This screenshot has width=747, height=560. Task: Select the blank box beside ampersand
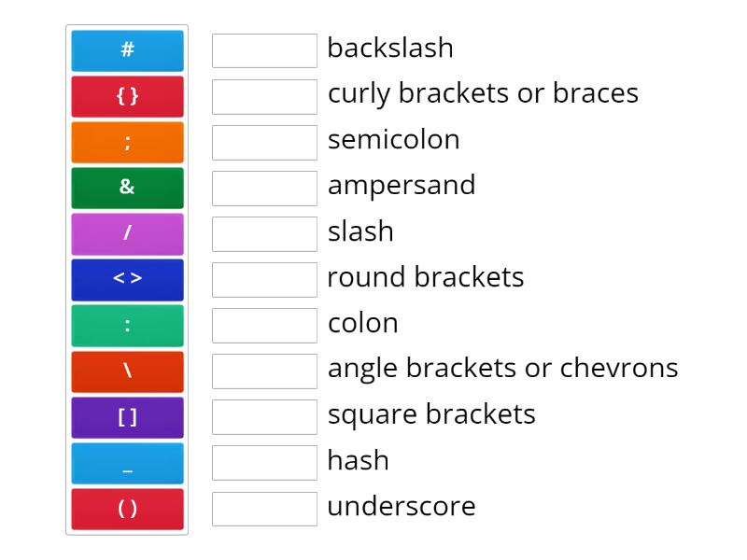264,188
